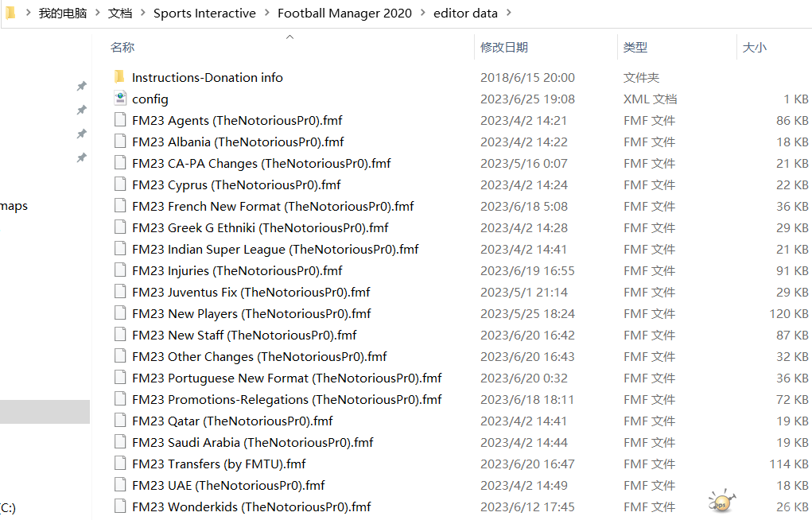Click the address bar folder icon
This screenshot has height=520, width=812.
[10, 13]
